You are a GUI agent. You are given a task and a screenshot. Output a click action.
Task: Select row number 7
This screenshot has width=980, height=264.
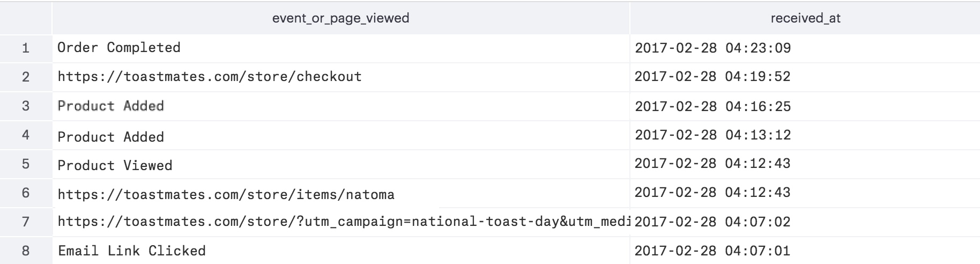point(26,222)
